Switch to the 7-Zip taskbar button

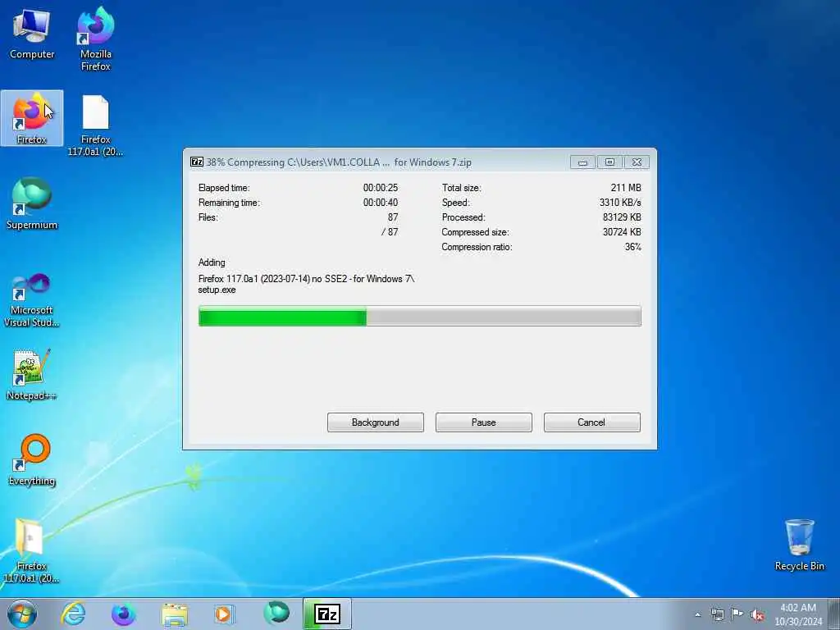(327, 614)
